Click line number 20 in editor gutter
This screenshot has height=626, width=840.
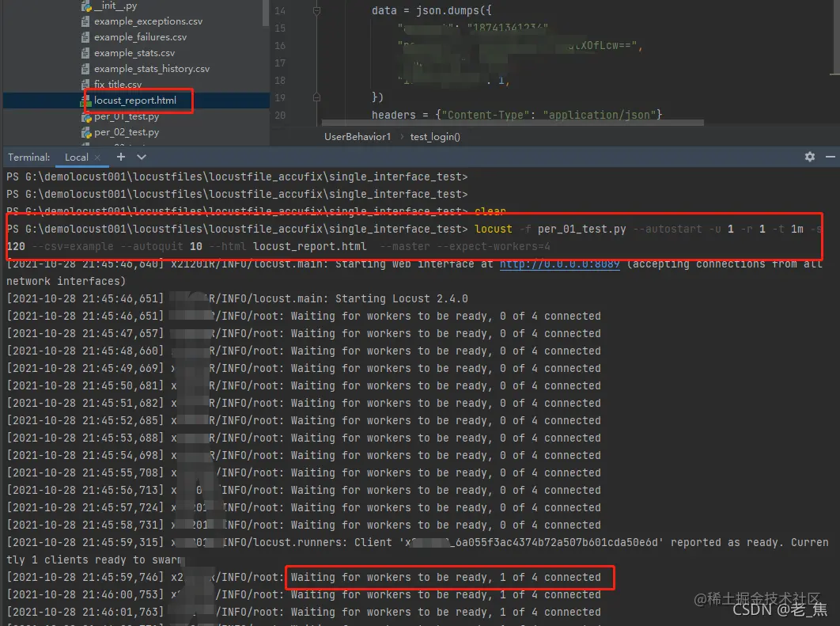pyautogui.click(x=280, y=116)
